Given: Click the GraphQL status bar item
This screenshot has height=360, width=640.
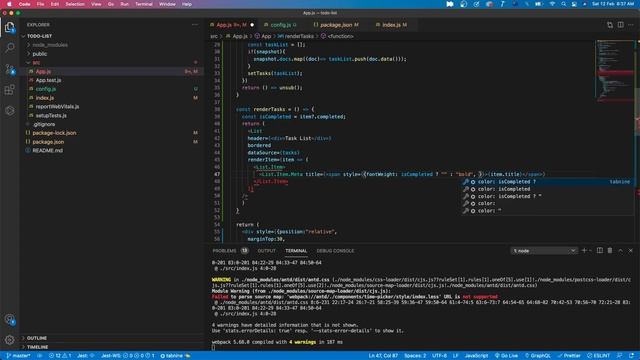Looking at the screenshot, I should 538,356.
